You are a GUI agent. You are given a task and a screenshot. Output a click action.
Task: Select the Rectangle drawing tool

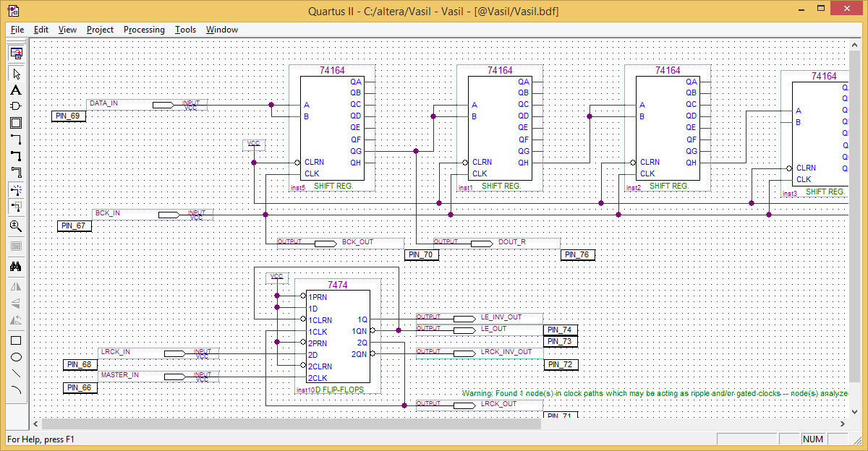(16, 340)
